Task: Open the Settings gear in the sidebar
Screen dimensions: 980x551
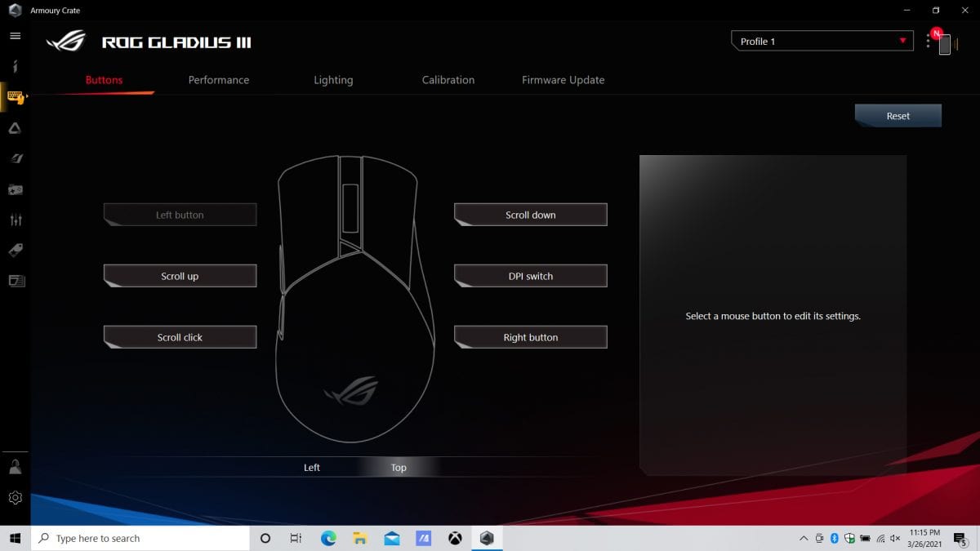Action: coord(15,497)
